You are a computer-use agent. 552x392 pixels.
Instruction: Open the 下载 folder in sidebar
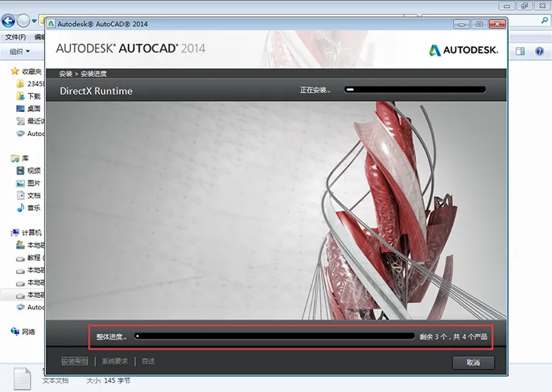click(x=34, y=96)
